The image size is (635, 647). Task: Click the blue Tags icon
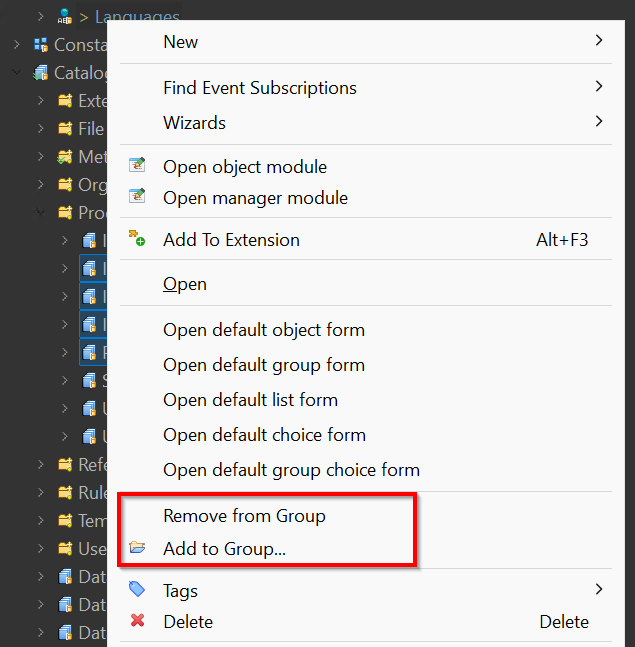pyautogui.click(x=137, y=589)
